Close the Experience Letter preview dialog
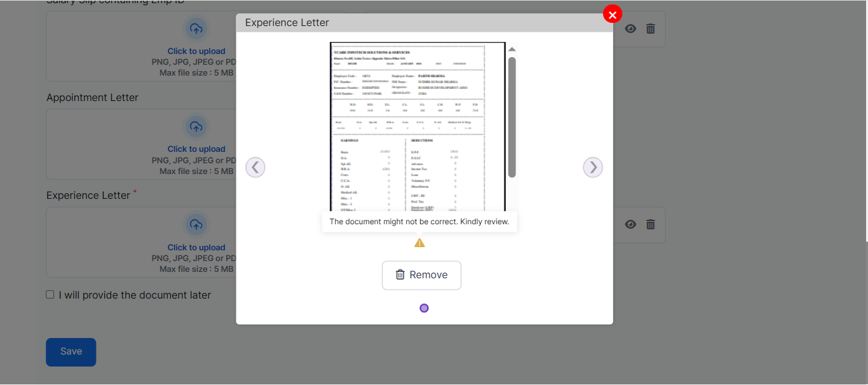 [x=613, y=14]
